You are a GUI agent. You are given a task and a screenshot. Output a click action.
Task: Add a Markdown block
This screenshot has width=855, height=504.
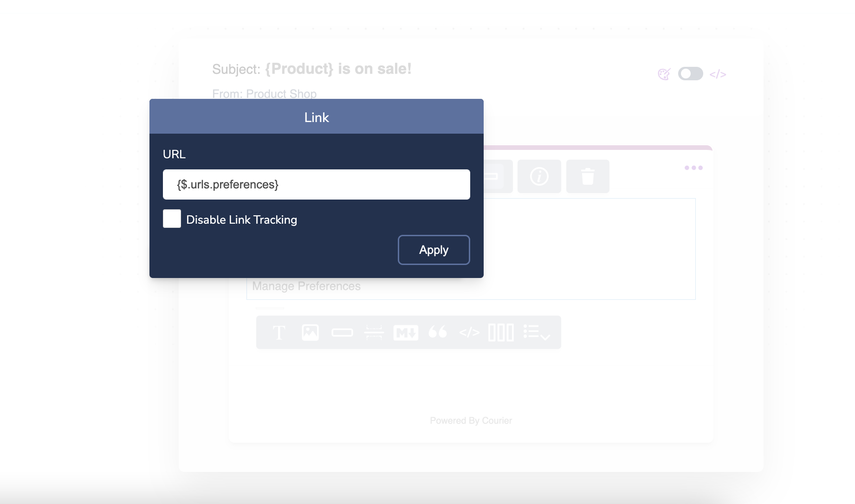(406, 332)
